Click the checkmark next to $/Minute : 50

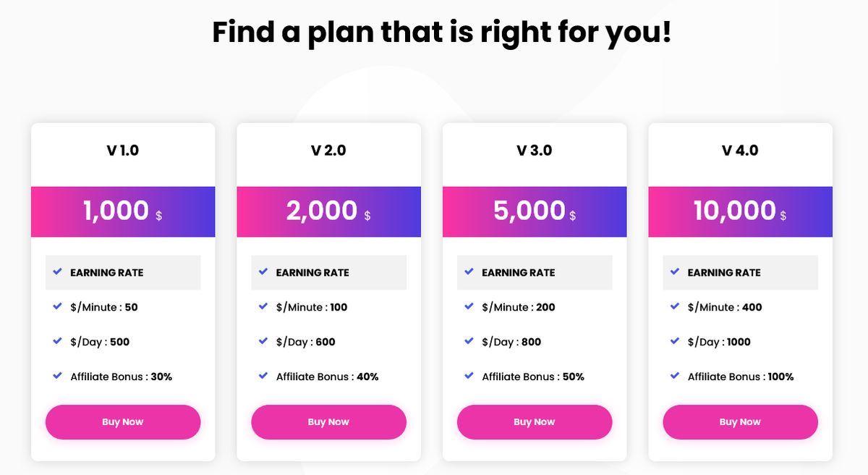[x=58, y=306]
